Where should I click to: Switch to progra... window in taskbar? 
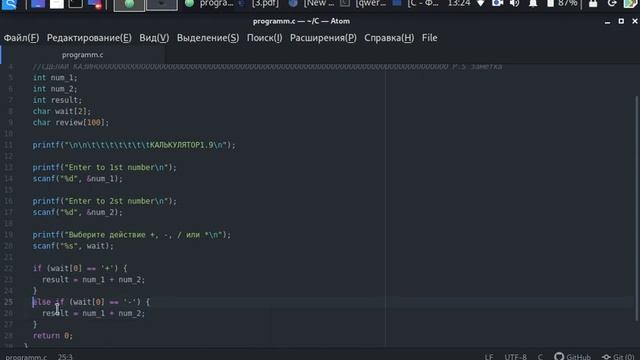[x=209, y=4]
